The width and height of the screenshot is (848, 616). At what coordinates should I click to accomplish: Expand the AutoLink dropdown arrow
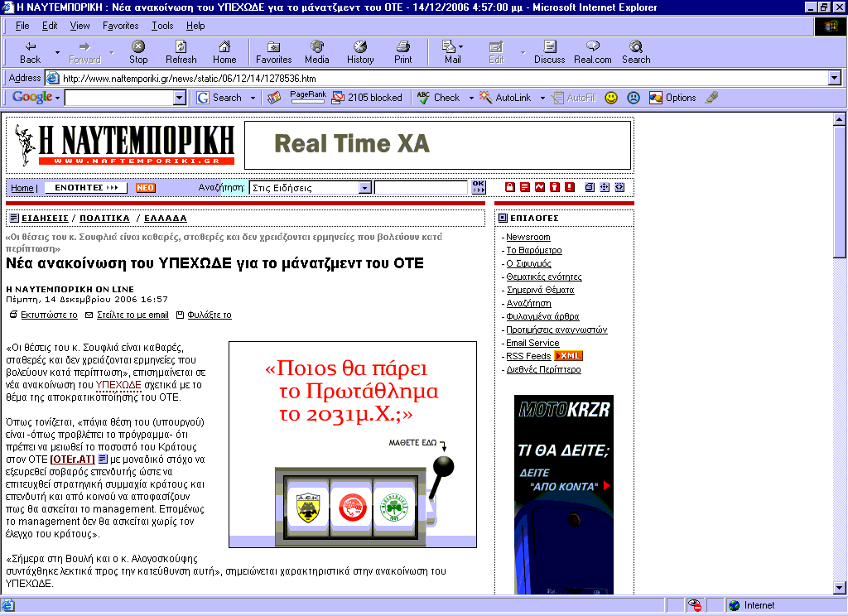(542, 98)
